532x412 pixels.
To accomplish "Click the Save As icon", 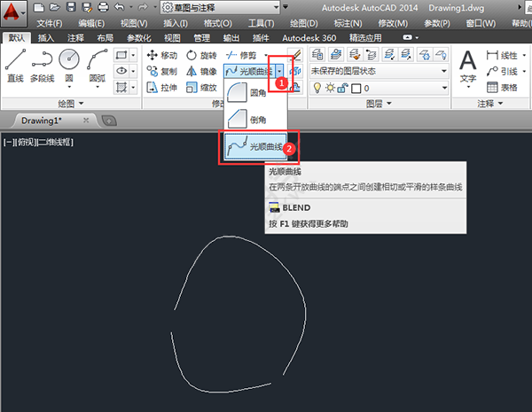I will click(x=87, y=7).
